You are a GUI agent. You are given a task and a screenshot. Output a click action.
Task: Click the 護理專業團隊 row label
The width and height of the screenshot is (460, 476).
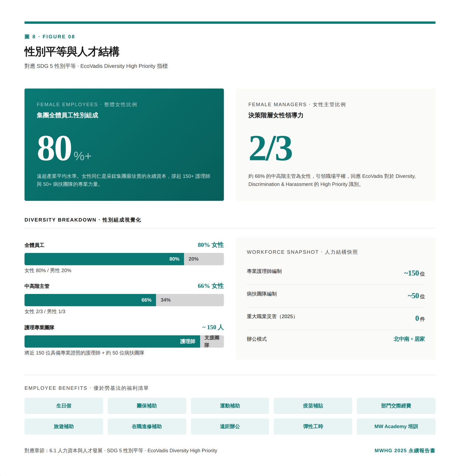tap(39, 328)
